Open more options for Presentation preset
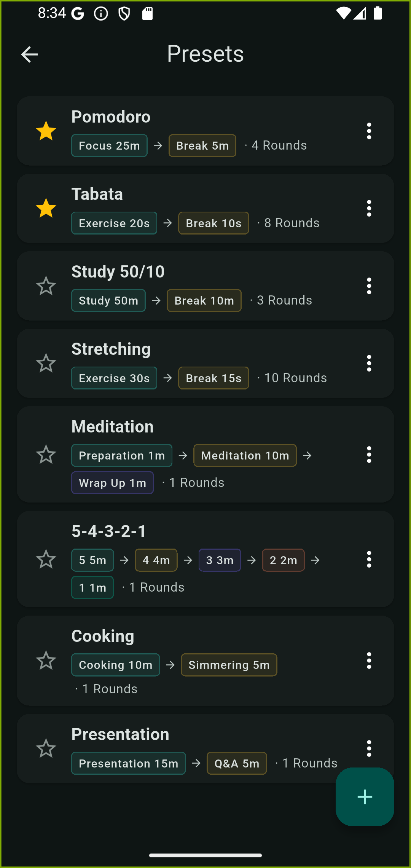The image size is (411, 868). click(x=369, y=748)
